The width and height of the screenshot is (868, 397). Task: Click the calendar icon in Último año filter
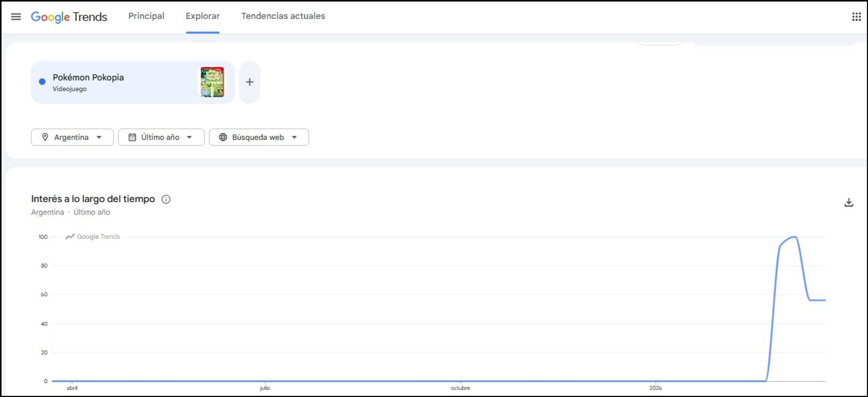click(132, 137)
